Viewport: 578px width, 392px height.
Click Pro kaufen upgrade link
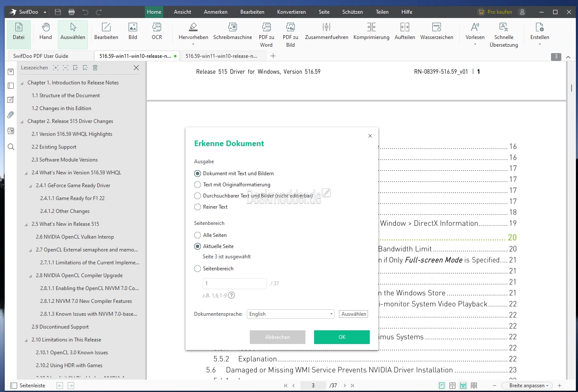[x=495, y=12]
